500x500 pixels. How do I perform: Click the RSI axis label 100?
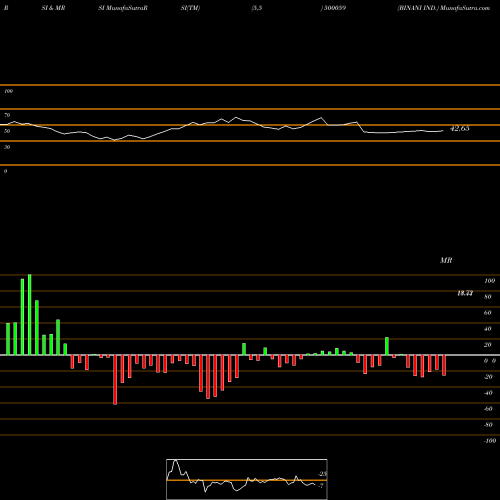click(x=8, y=91)
